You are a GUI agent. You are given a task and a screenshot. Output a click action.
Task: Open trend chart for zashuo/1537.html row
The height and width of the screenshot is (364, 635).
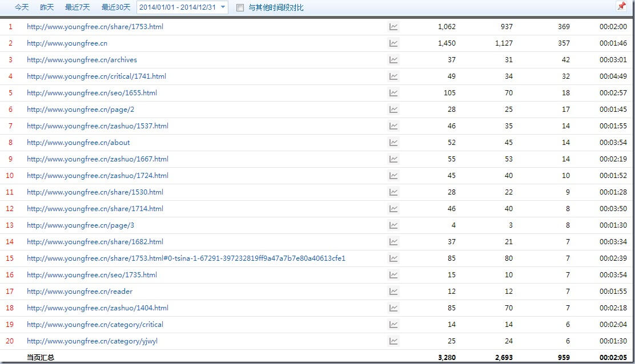click(x=393, y=126)
